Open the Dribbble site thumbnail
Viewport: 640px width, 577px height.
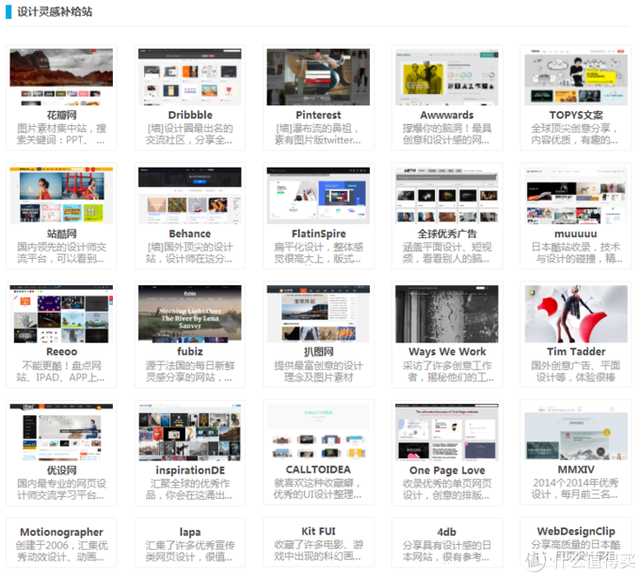[x=190, y=77]
